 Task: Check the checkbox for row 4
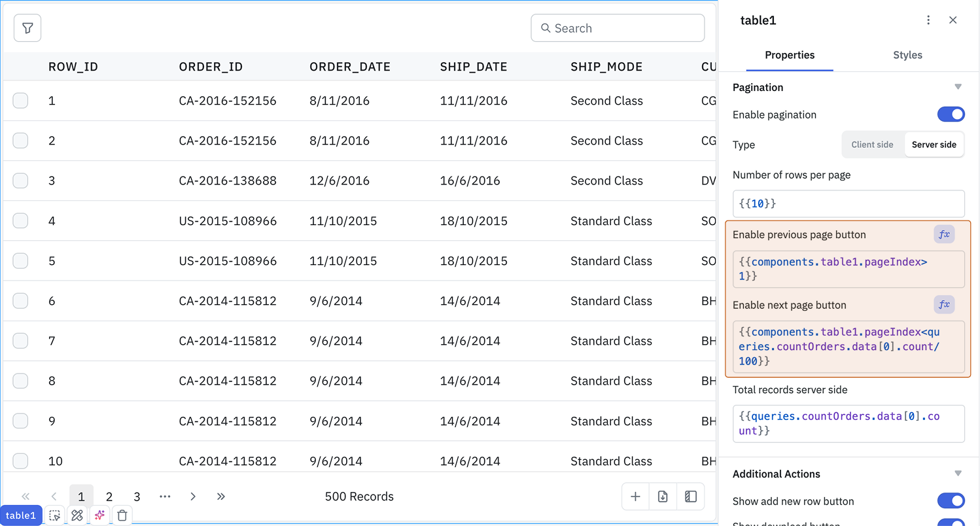tap(21, 221)
